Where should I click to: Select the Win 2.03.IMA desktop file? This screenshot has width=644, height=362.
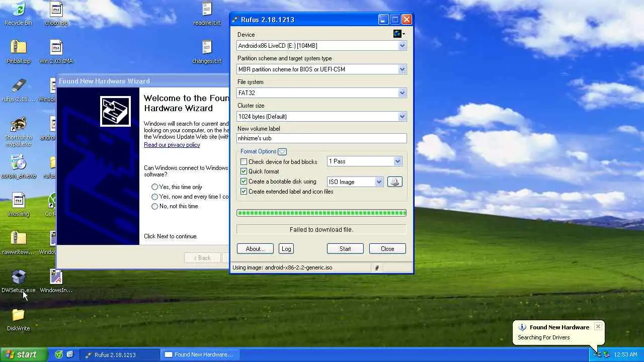click(x=56, y=52)
